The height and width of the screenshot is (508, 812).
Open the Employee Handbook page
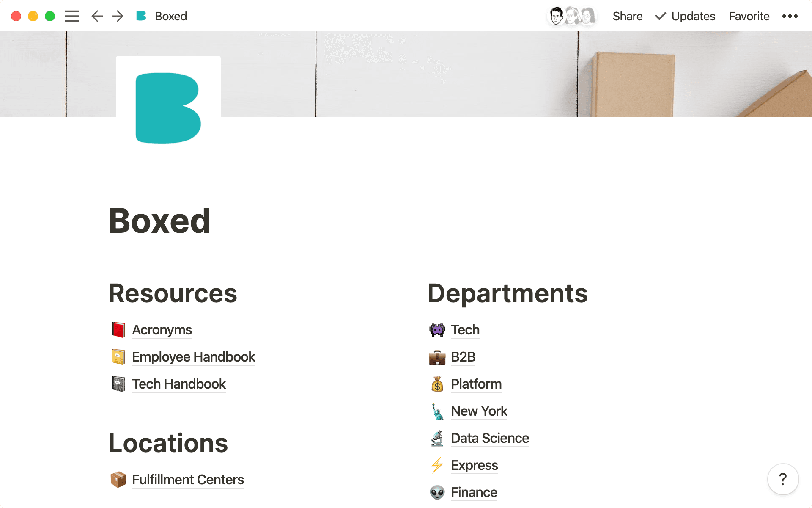194,357
